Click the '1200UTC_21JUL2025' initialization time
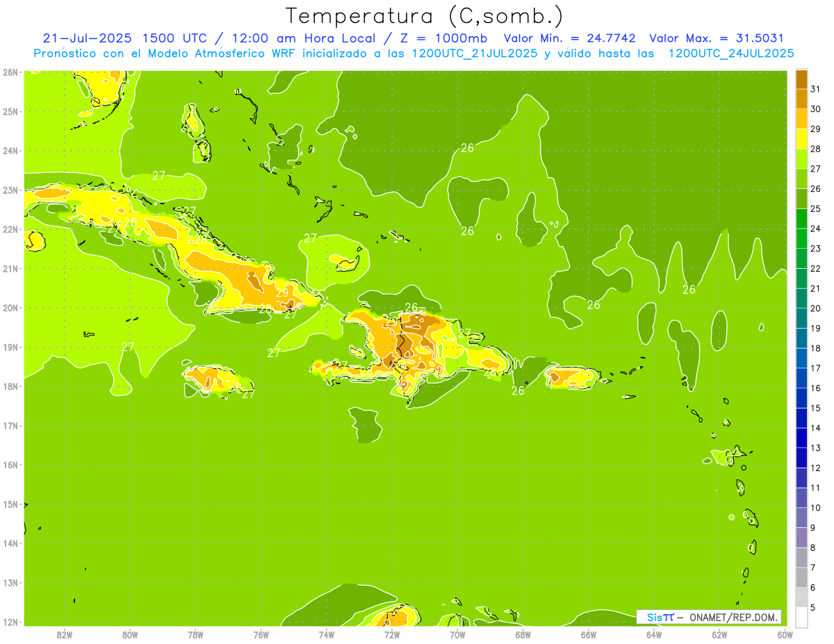This screenshot has width=834, height=644. 475,53
